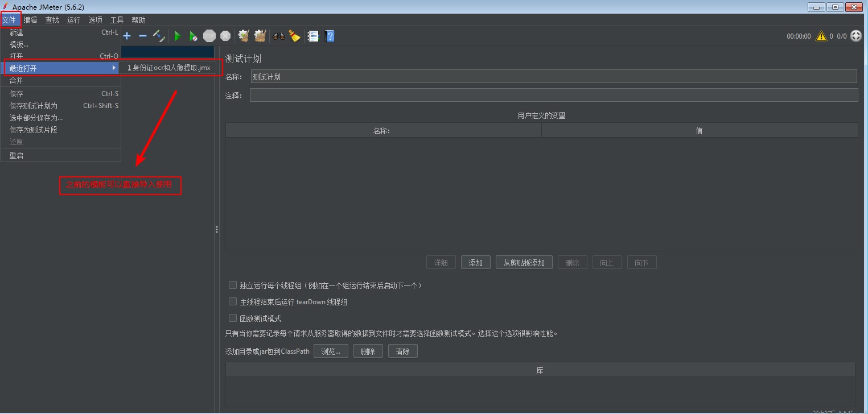Open the '编辑' menu
This screenshot has height=414, width=868.
30,20
